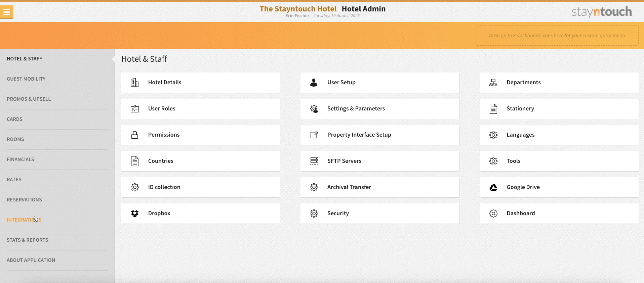Click the User Setup person icon
Image resolution: width=644 pixels, height=283 pixels.
[314, 83]
